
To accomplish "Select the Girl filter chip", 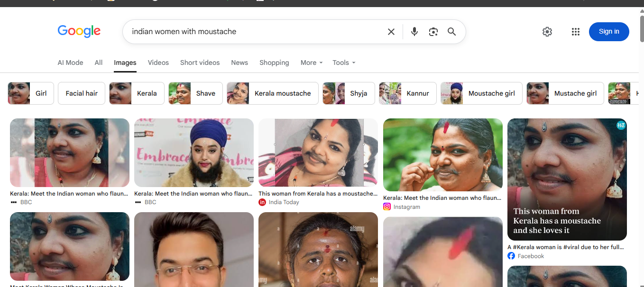I will pyautogui.click(x=31, y=93).
